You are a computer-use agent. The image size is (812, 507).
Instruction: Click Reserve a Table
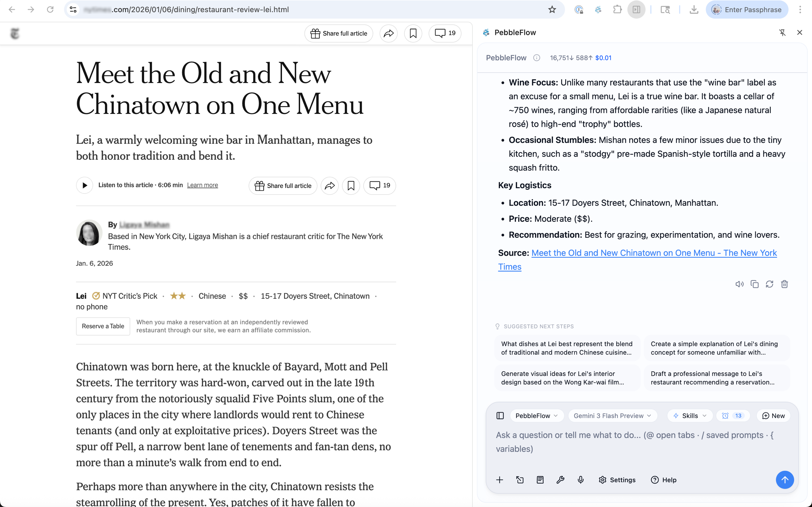[x=103, y=326]
